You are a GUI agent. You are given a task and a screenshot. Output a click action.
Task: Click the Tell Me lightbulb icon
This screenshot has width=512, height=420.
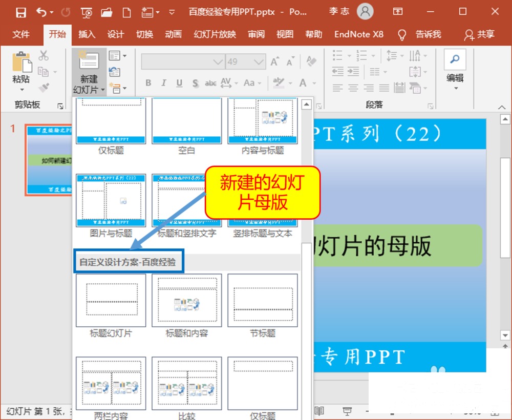(402, 35)
